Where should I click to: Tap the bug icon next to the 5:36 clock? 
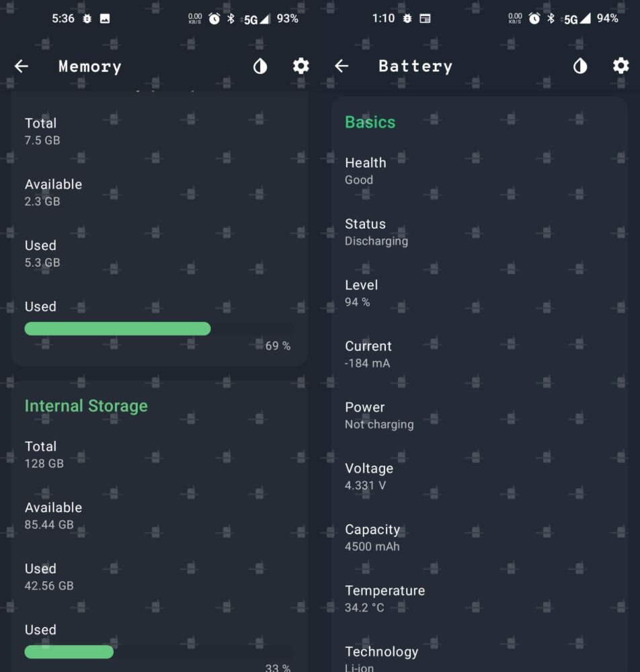pyautogui.click(x=87, y=19)
